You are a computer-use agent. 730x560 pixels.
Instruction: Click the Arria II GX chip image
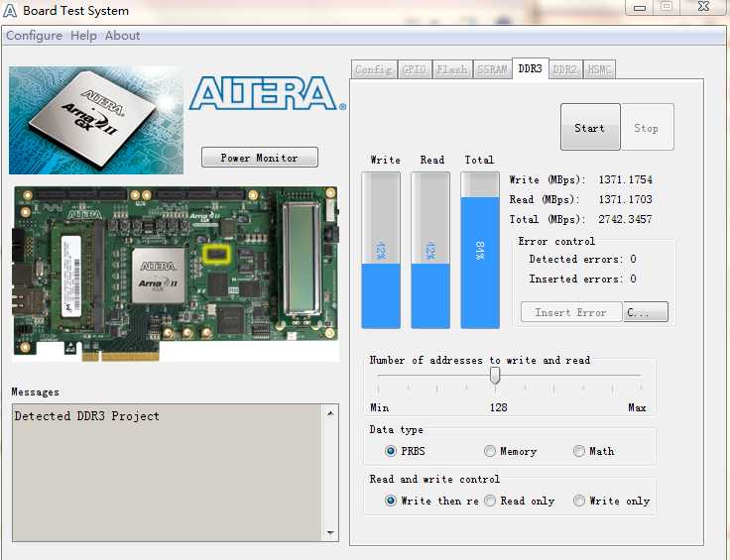[96, 120]
